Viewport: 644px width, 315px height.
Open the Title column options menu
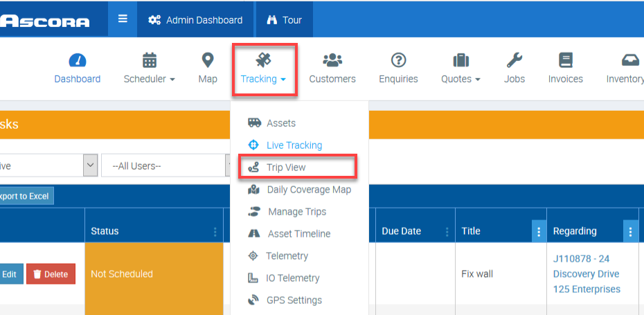pyautogui.click(x=539, y=231)
